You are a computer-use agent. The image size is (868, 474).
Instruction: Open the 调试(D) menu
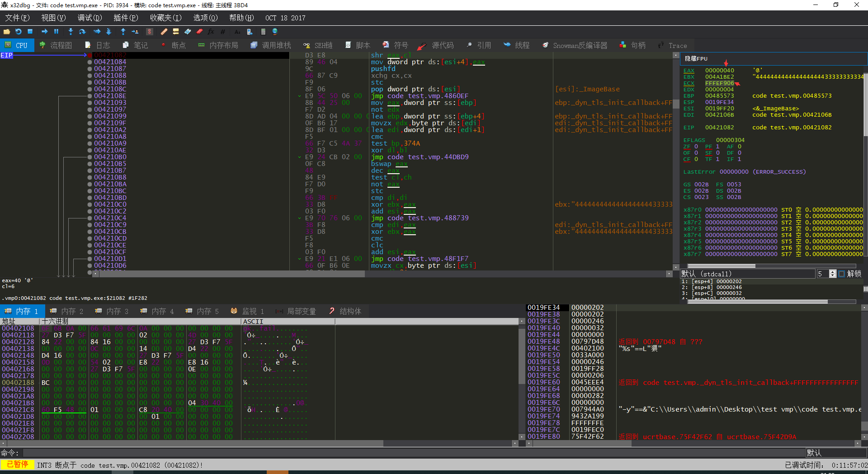[90, 18]
